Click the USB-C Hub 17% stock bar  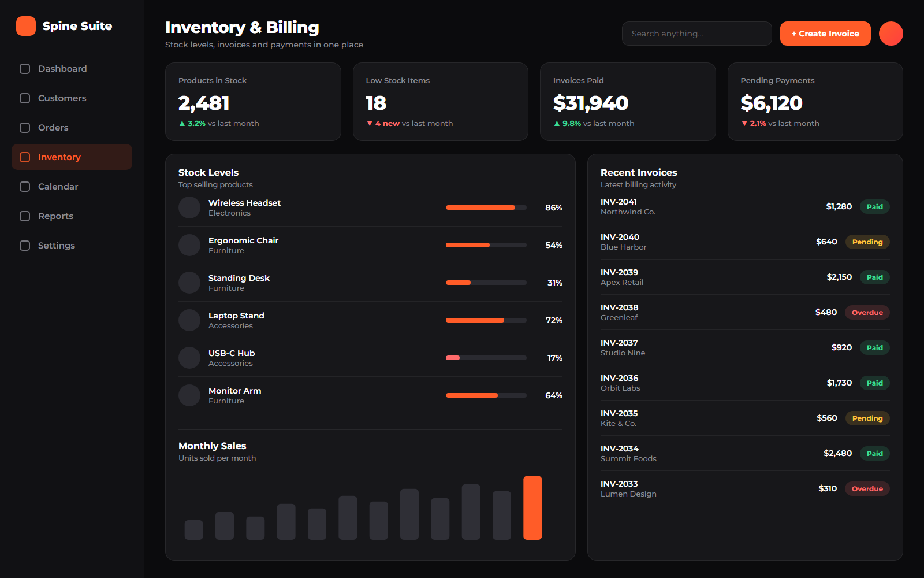[x=486, y=358]
